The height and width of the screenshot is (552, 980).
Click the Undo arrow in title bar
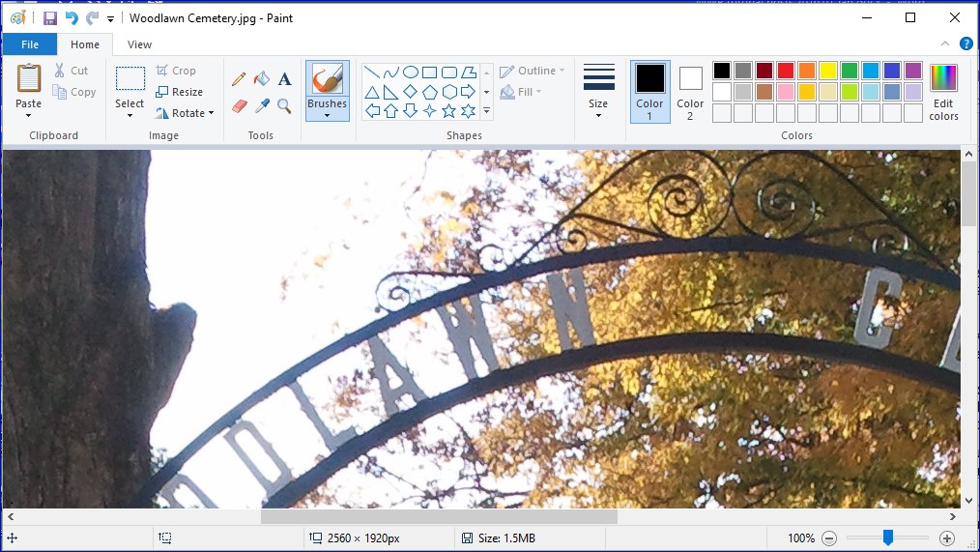coord(72,18)
